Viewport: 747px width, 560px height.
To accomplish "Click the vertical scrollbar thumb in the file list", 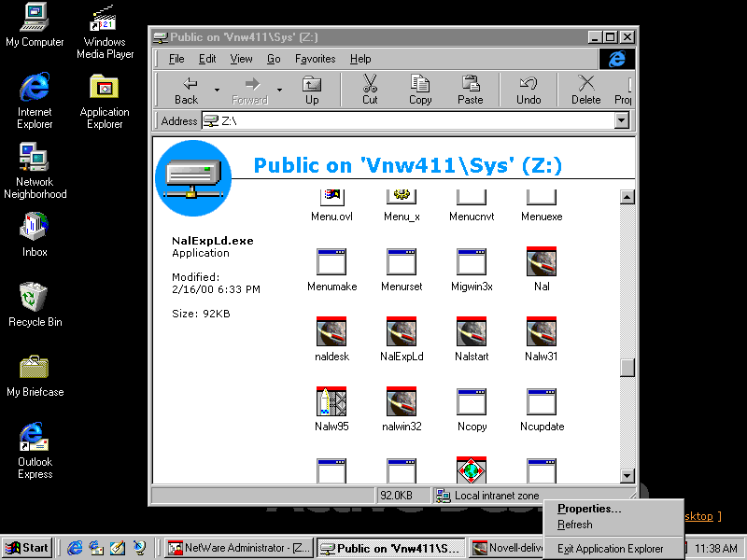I will (627, 367).
